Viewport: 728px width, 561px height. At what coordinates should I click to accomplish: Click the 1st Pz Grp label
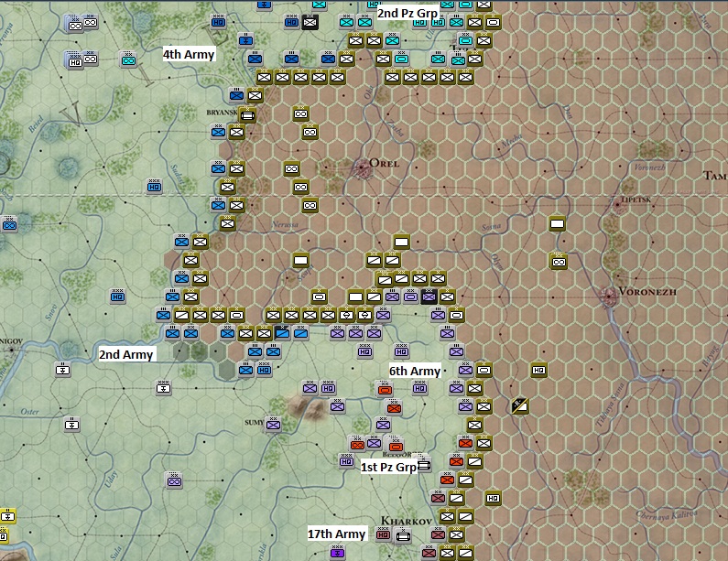click(x=388, y=467)
